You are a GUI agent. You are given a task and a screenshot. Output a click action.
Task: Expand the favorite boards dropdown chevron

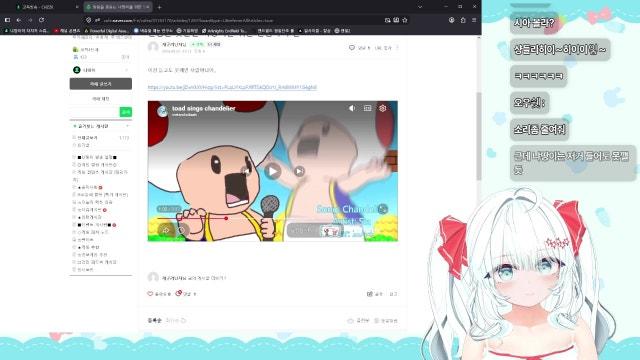pyautogui.click(x=127, y=126)
